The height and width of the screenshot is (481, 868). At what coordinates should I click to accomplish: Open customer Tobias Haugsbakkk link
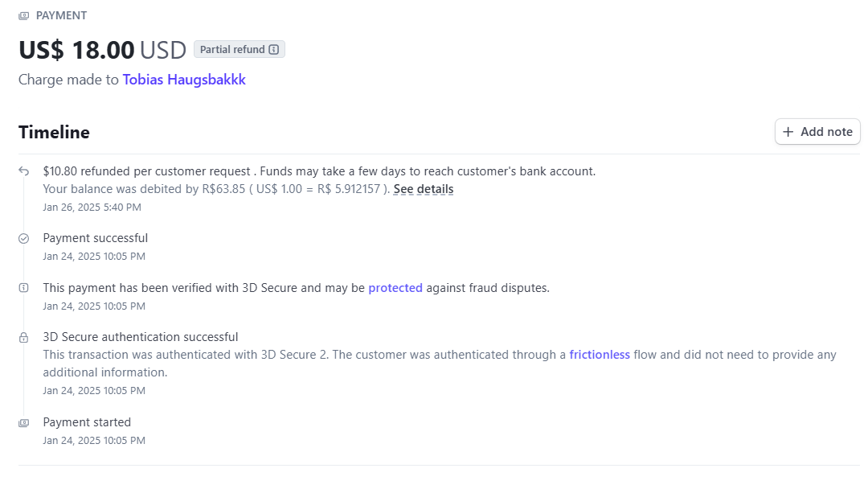click(x=184, y=80)
